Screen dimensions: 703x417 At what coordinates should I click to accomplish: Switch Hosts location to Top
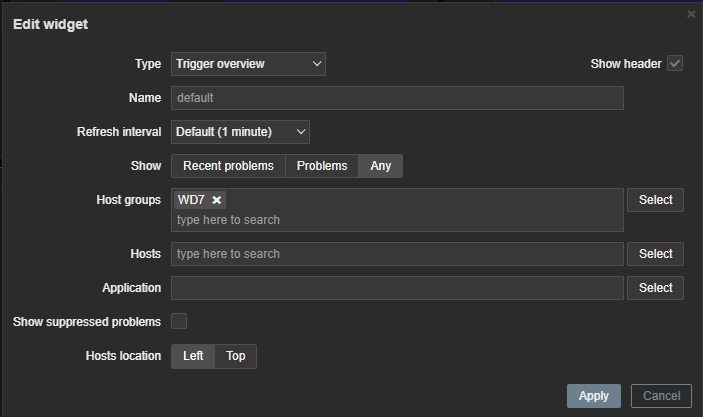pyautogui.click(x=235, y=356)
